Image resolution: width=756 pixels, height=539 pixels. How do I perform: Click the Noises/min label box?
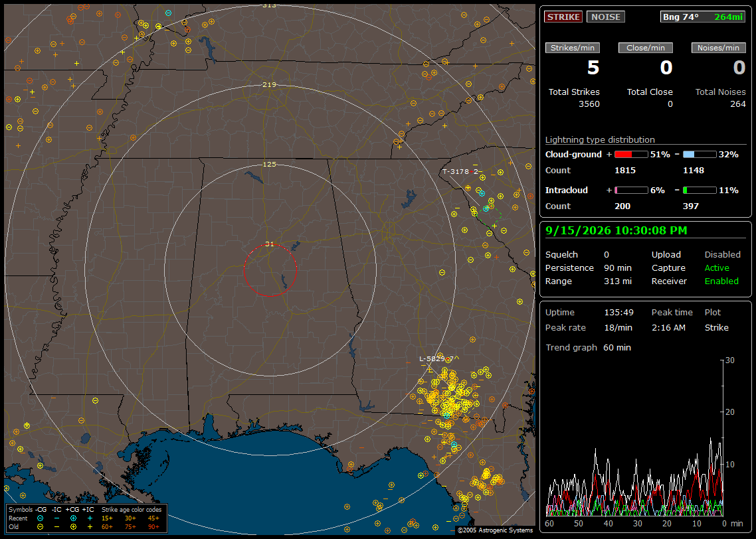pos(718,48)
